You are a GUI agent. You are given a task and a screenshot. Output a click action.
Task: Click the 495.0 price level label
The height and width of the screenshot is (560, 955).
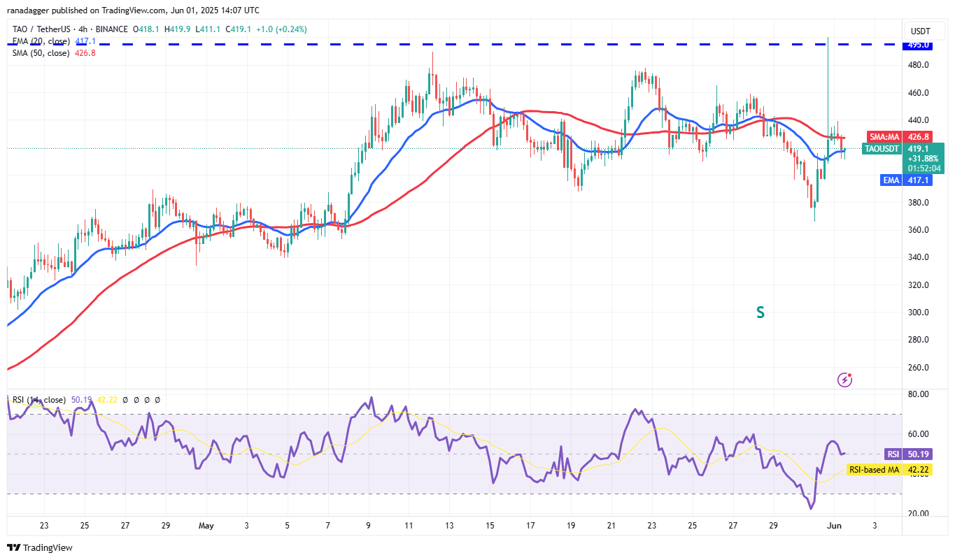(919, 45)
